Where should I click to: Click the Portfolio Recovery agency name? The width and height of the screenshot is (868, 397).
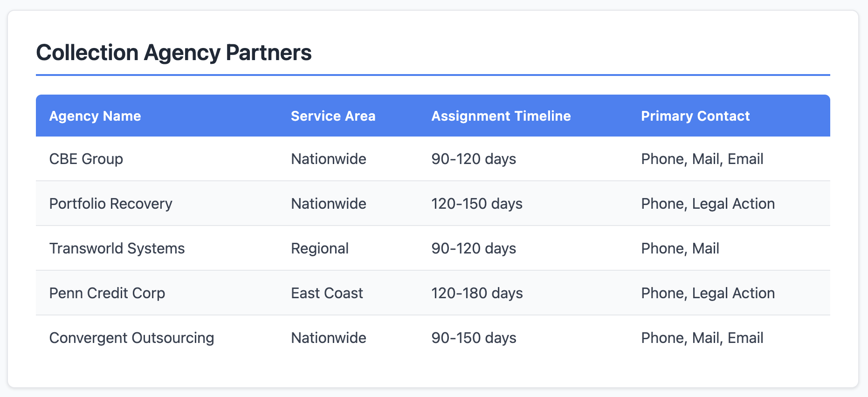pyautogui.click(x=111, y=204)
